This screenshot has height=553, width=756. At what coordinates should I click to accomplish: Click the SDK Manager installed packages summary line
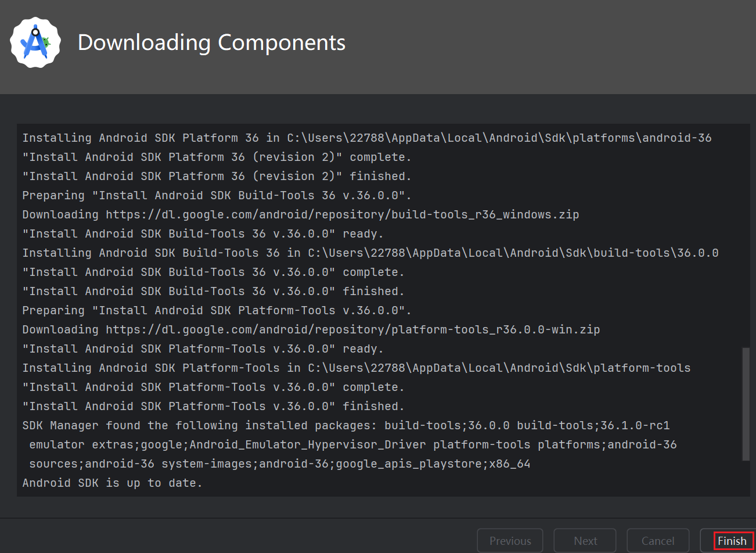tap(345, 425)
